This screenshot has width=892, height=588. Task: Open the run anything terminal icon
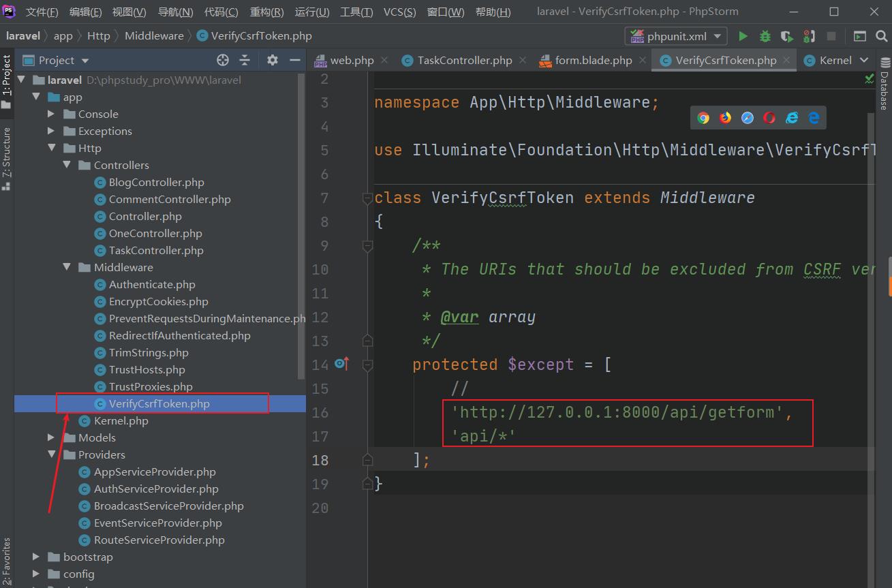coord(860,36)
